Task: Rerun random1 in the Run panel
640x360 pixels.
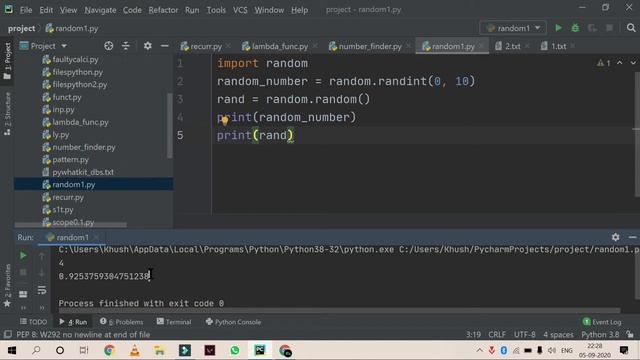Action: coord(23,256)
